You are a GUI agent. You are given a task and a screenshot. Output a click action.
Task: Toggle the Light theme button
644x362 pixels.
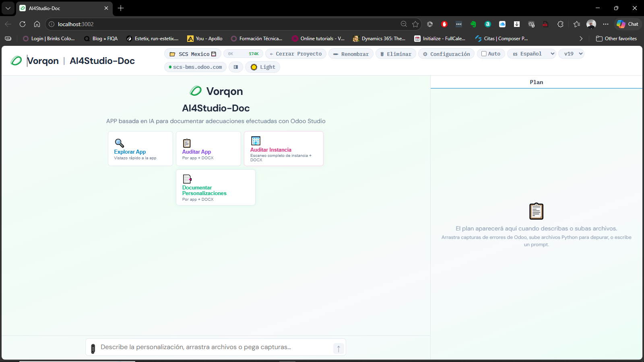coord(262,67)
